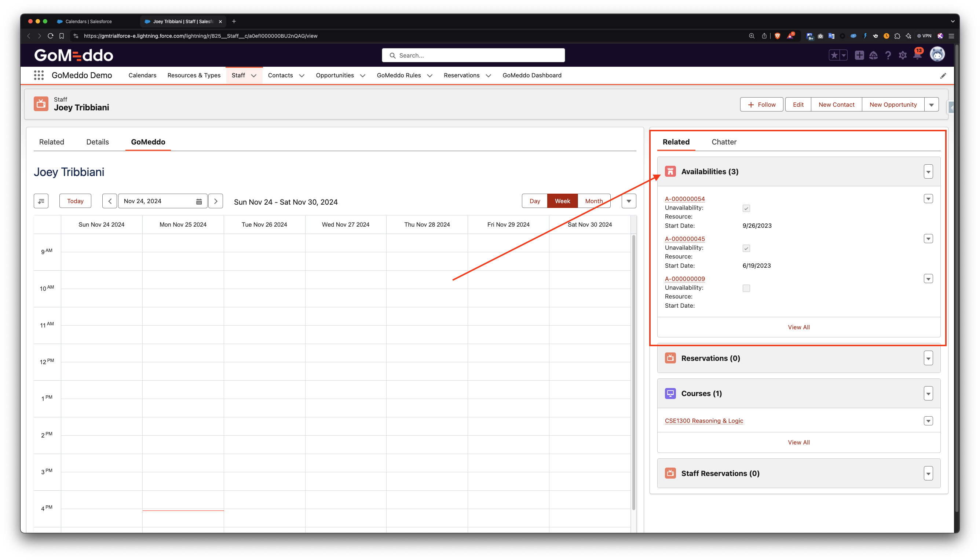Open more actions dropdown beside New Opportunity

point(931,105)
